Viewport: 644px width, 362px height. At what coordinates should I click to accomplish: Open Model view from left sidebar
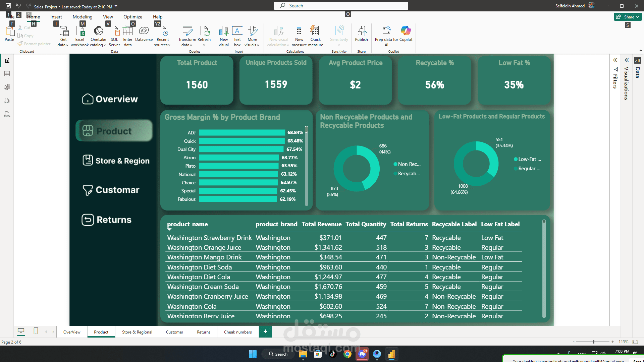pyautogui.click(x=7, y=87)
